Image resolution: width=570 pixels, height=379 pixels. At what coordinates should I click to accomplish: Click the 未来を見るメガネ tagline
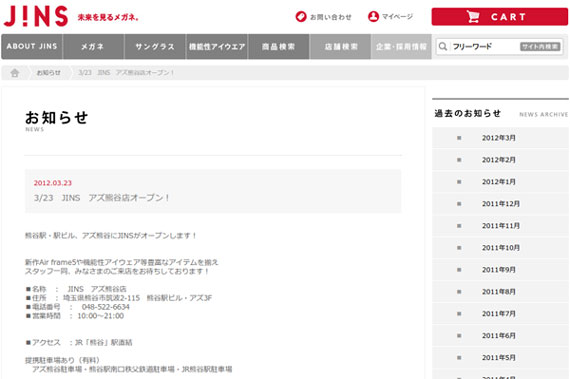pos(108,17)
